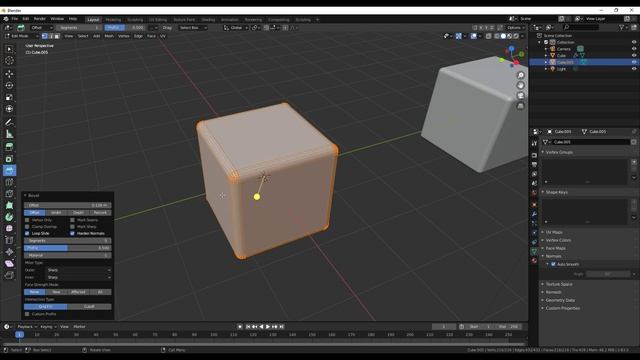Select the Scale tool

pyautogui.click(x=9, y=97)
